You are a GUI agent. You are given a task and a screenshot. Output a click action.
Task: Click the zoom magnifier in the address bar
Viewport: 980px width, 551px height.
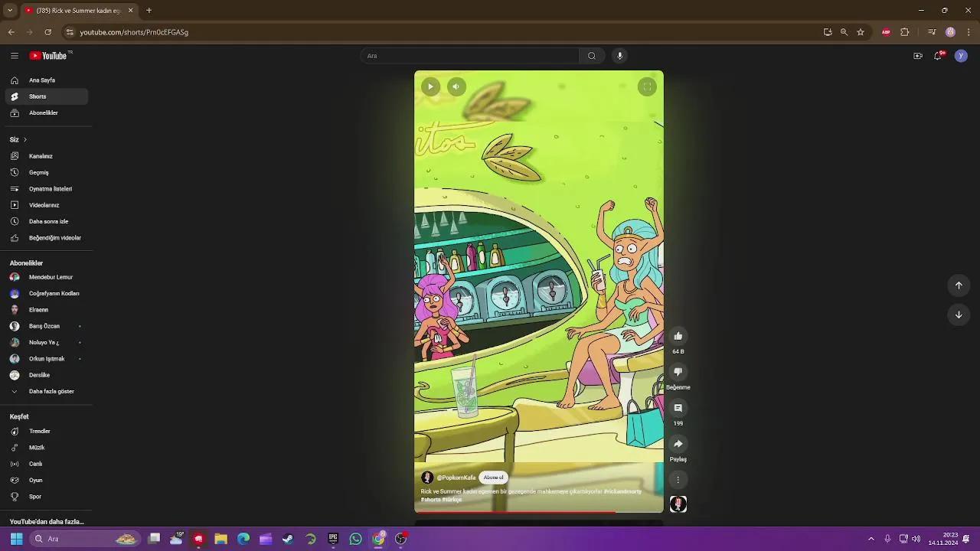pyautogui.click(x=844, y=32)
